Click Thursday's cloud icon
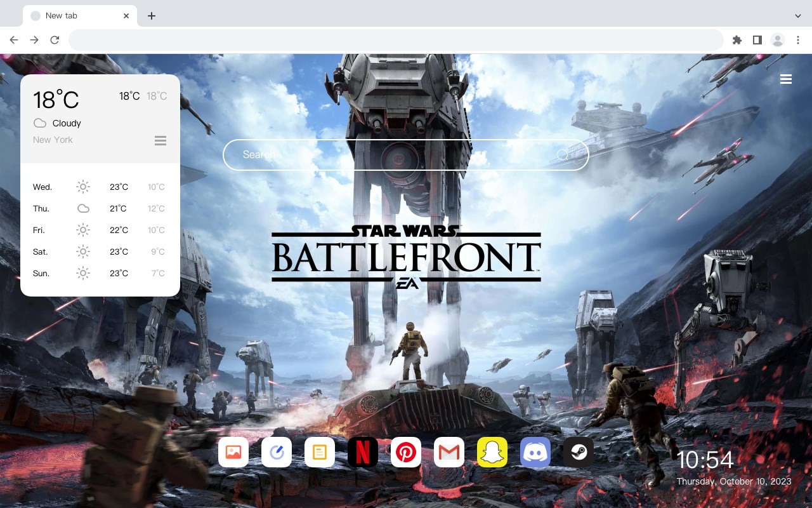Screen dimensions: 812x508 [x=83, y=208]
